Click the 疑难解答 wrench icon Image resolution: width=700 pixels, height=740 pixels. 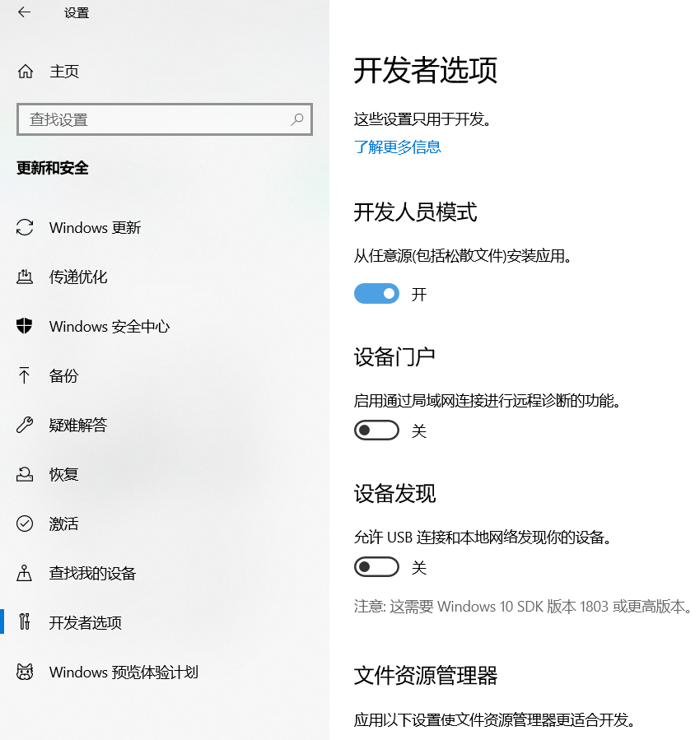[x=25, y=425]
